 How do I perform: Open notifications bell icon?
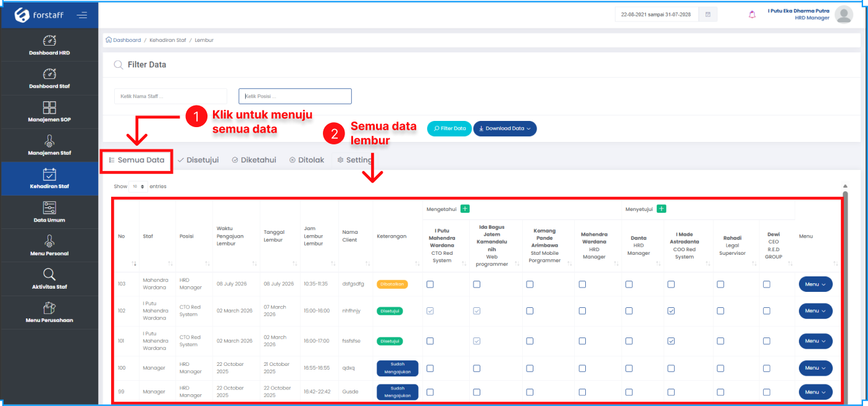tap(752, 15)
